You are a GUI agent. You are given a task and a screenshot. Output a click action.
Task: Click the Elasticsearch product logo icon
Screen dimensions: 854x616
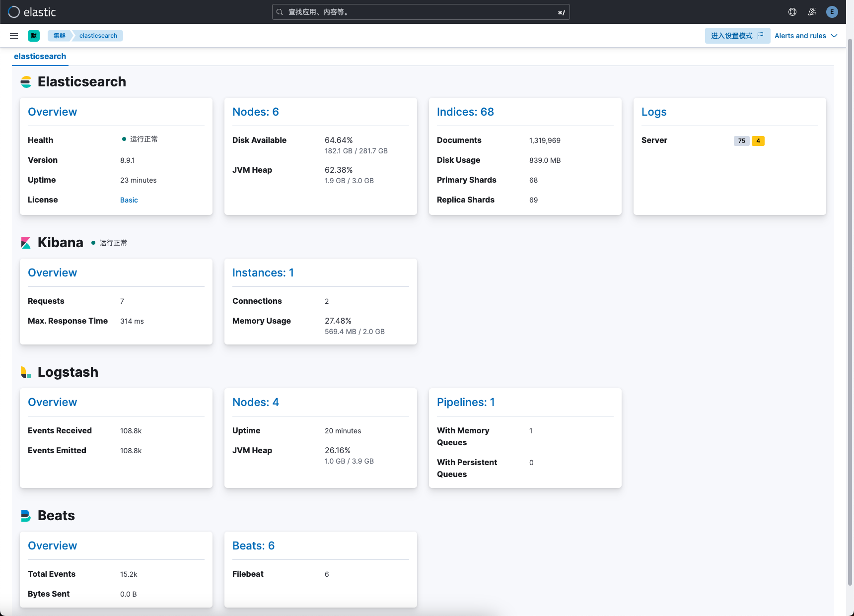point(26,82)
